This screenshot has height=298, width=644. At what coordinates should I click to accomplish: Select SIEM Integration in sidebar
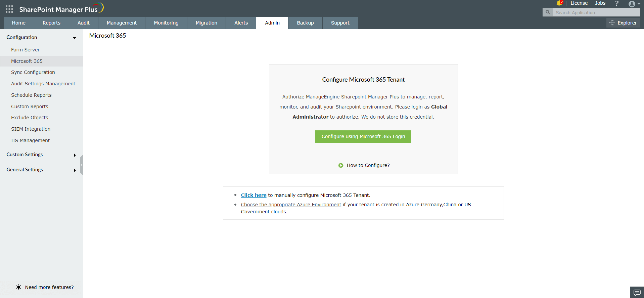(31, 129)
